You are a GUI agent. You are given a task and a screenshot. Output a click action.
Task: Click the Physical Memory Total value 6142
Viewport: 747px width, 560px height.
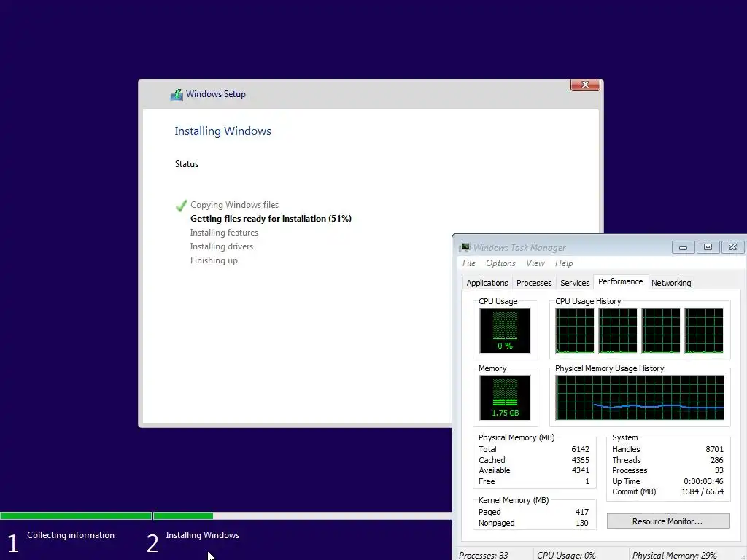point(580,449)
